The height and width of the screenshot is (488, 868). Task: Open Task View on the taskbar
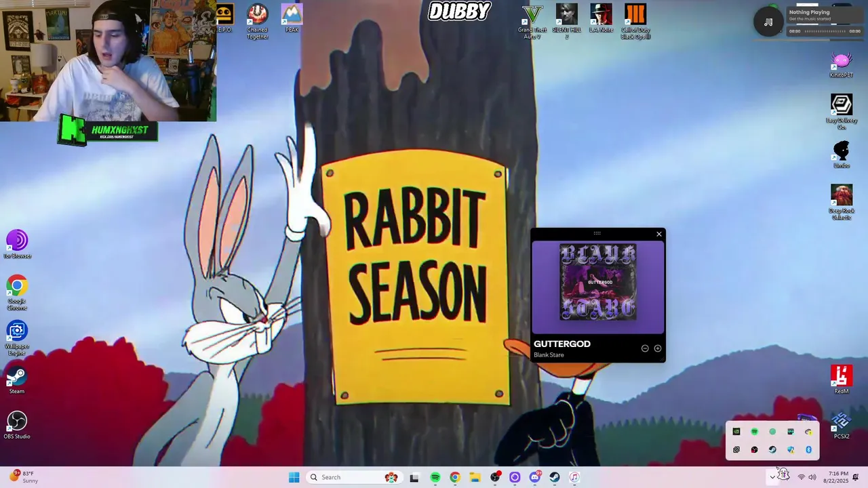[x=414, y=477]
